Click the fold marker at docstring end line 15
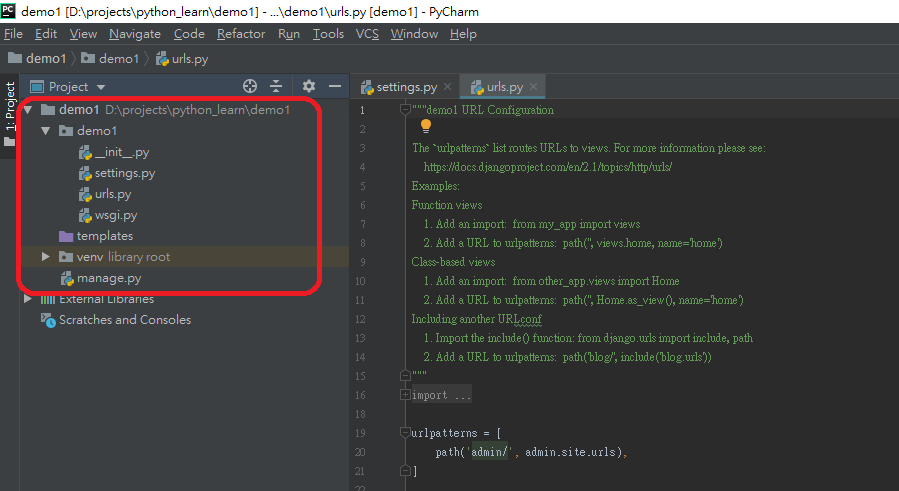 [405, 376]
